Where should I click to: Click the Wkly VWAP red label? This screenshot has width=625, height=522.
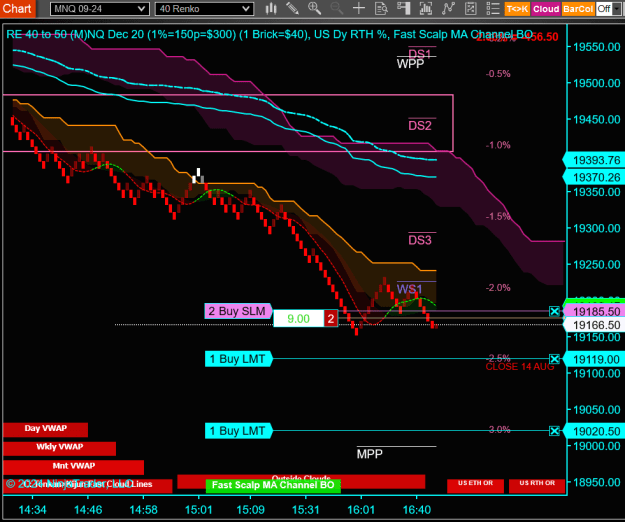[x=59, y=447]
